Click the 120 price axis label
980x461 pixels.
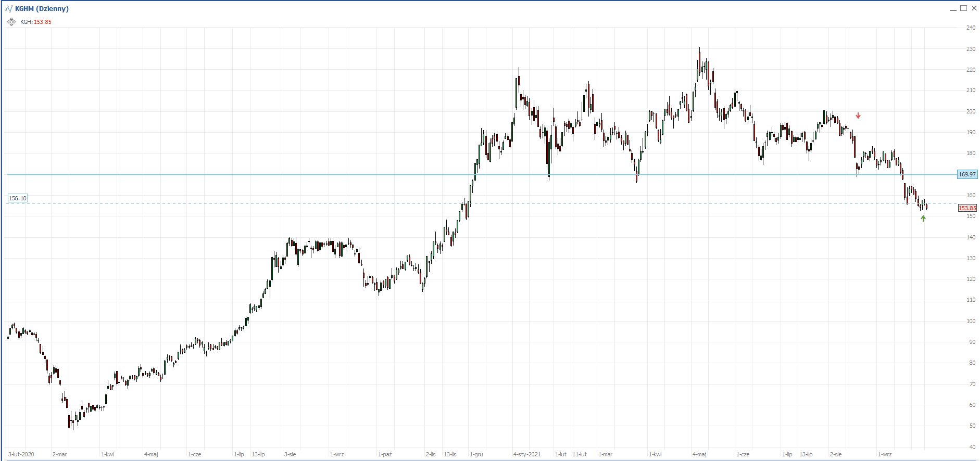coord(971,279)
